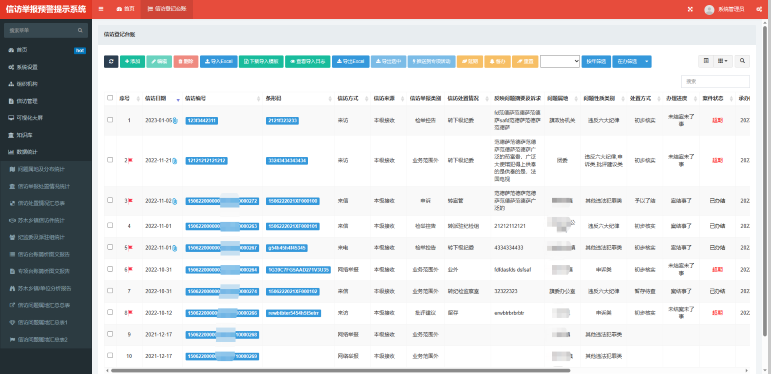This screenshot has height=374, width=771.
Task: Click the fullscreen icon in the top bar
Action: pyautogui.click(x=690, y=9)
